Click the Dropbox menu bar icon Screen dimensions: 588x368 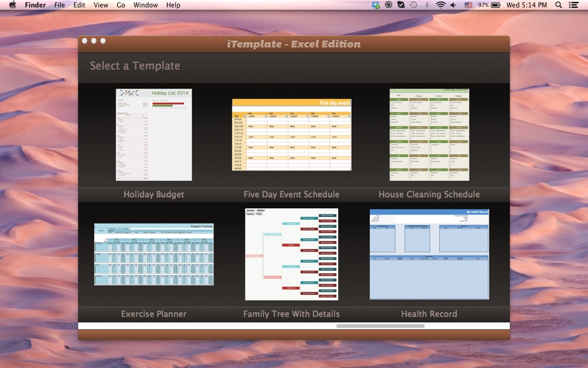click(376, 5)
